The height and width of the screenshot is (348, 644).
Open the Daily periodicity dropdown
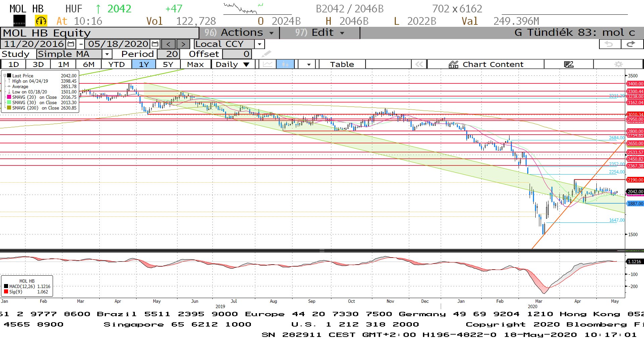233,64
